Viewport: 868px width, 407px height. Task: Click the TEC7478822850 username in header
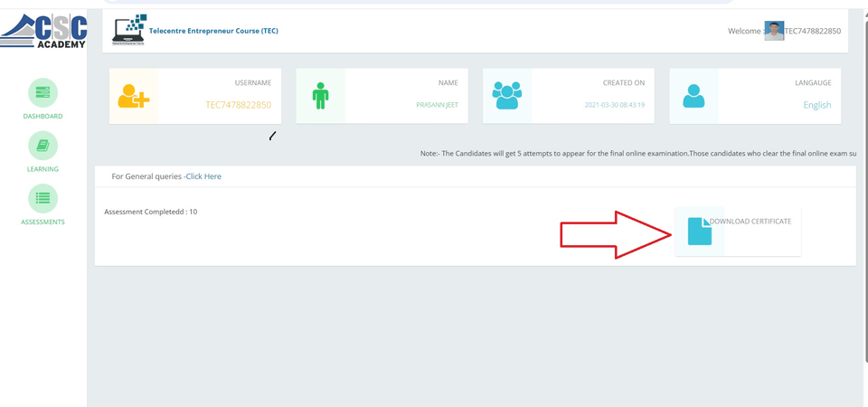pyautogui.click(x=812, y=31)
